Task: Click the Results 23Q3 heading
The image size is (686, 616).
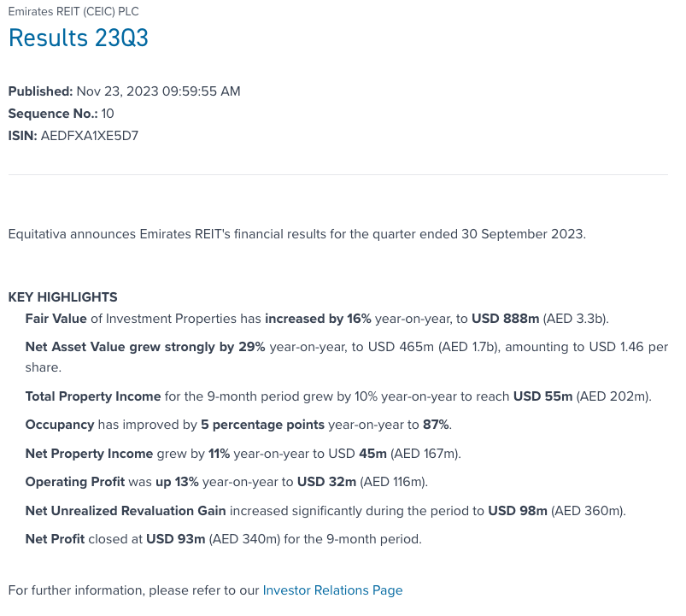Action: [79, 38]
